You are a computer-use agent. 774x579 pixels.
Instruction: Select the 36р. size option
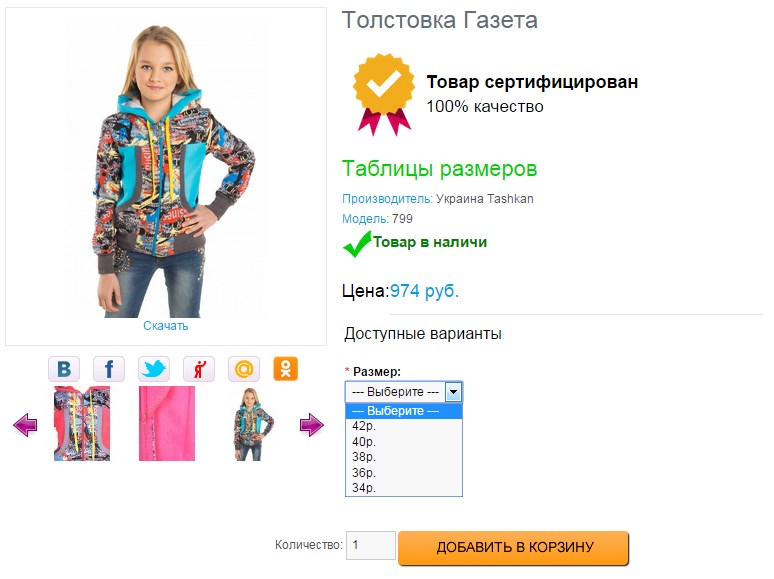363,473
